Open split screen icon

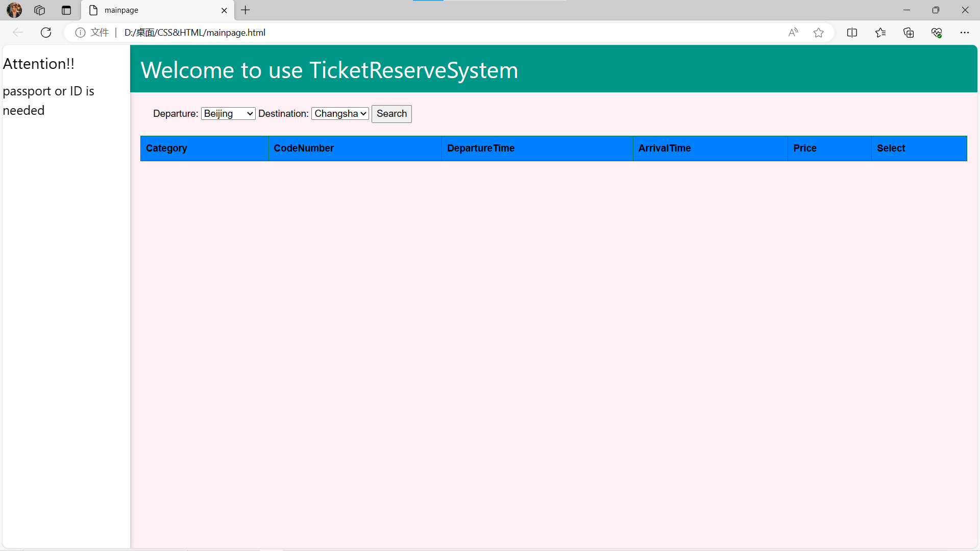tap(852, 33)
